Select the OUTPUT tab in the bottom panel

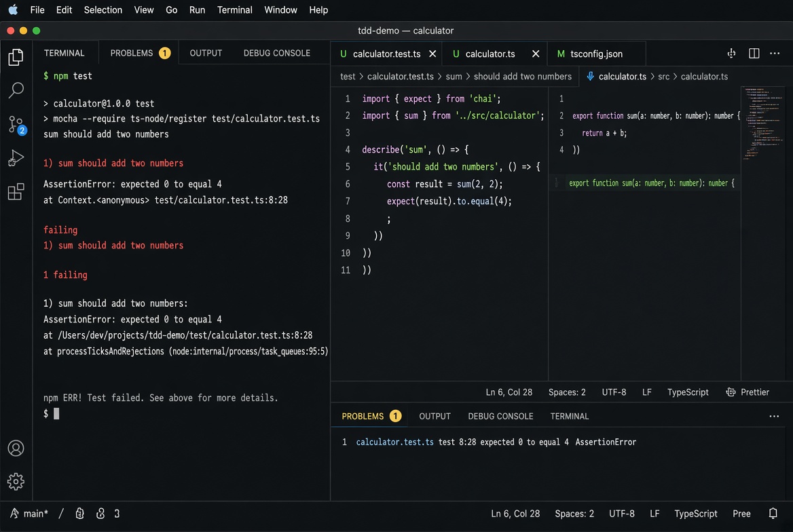[435, 416]
